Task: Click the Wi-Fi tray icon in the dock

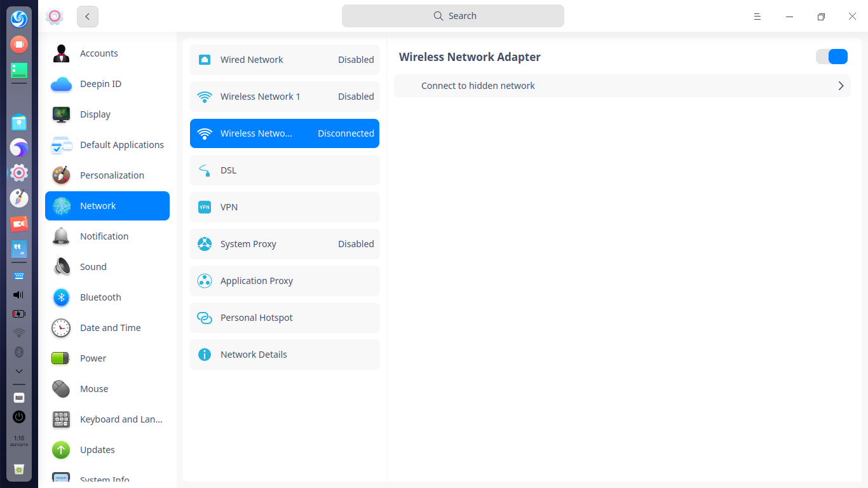Action: click(19, 333)
